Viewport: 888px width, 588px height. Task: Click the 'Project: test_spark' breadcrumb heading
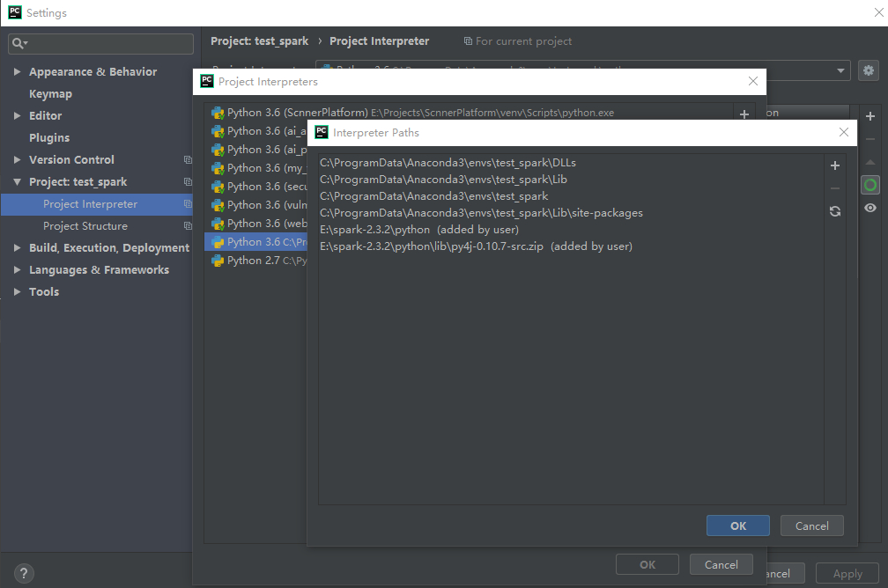[x=259, y=41]
